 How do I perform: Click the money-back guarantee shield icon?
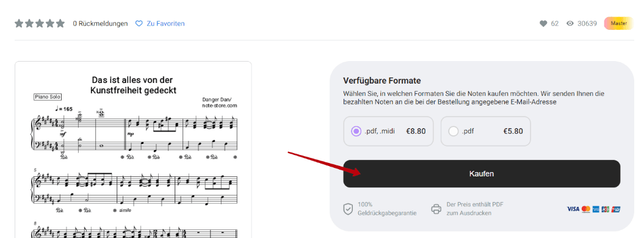(x=348, y=209)
